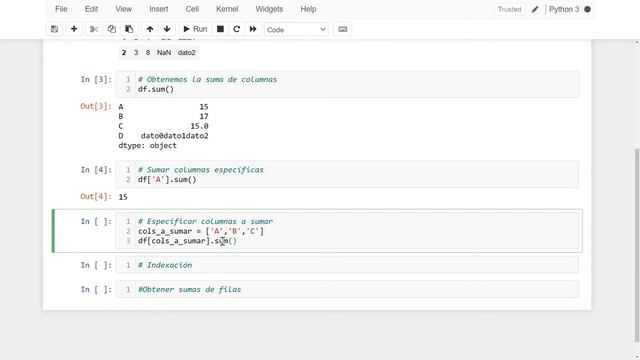
Task: Click the NaN table cell
Action: [x=164, y=53]
